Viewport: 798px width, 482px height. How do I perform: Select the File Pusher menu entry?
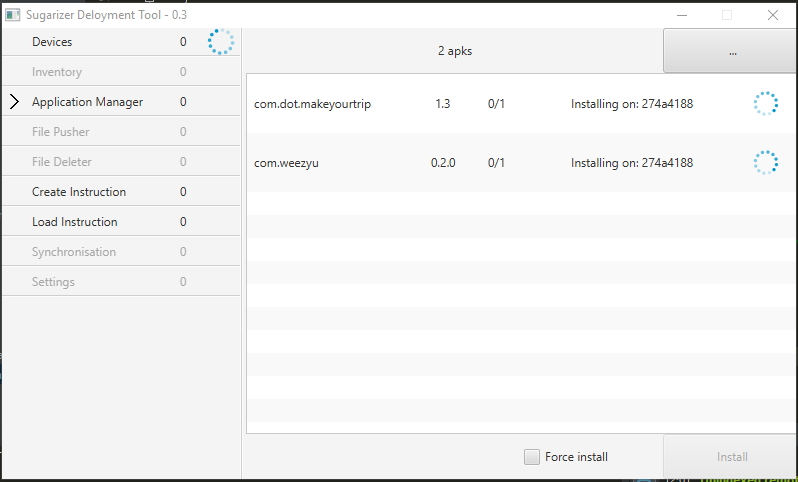click(60, 132)
